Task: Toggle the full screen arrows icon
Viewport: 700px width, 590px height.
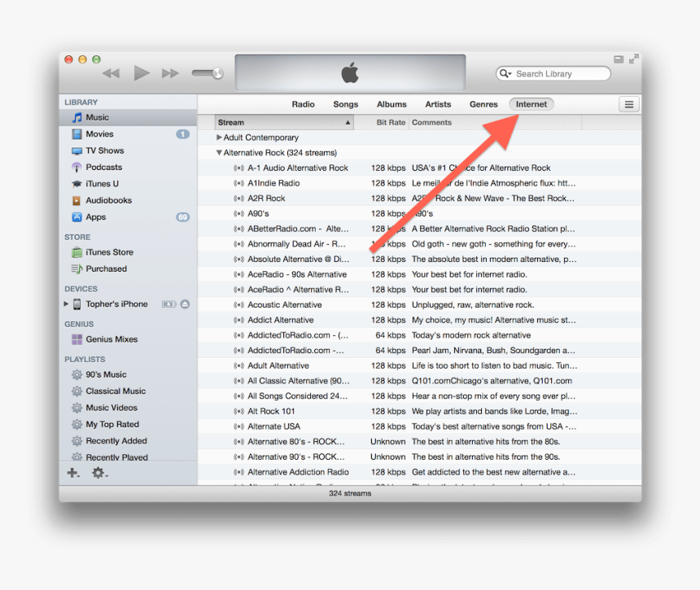Action: point(634,59)
